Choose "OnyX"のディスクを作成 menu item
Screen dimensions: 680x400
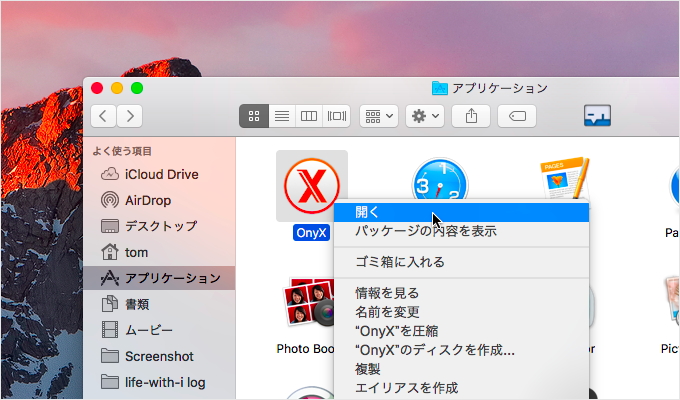click(461, 350)
